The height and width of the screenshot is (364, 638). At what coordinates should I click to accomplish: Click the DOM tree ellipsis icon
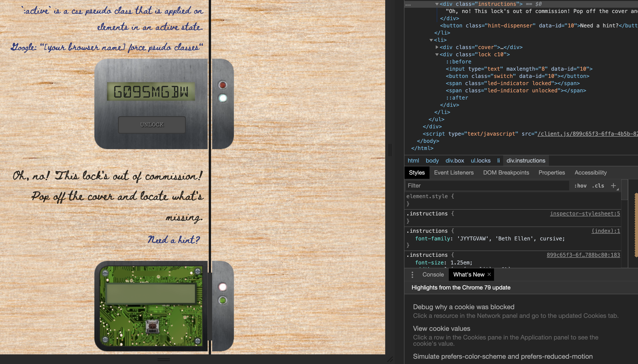coord(408,4)
